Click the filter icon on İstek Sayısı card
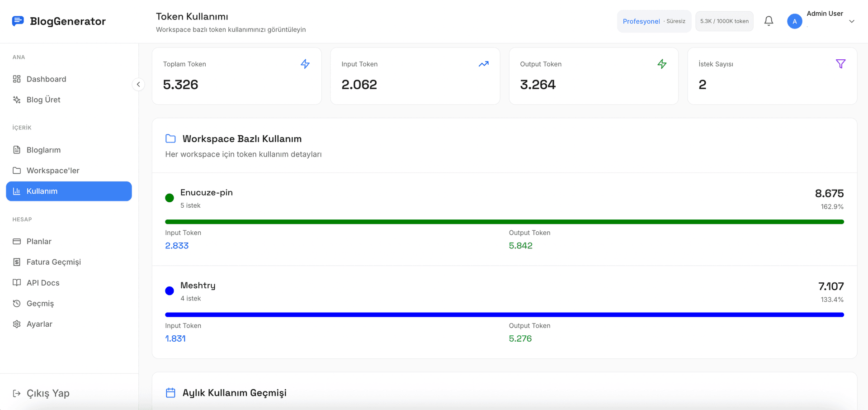The height and width of the screenshot is (410, 868). pyautogui.click(x=840, y=64)
